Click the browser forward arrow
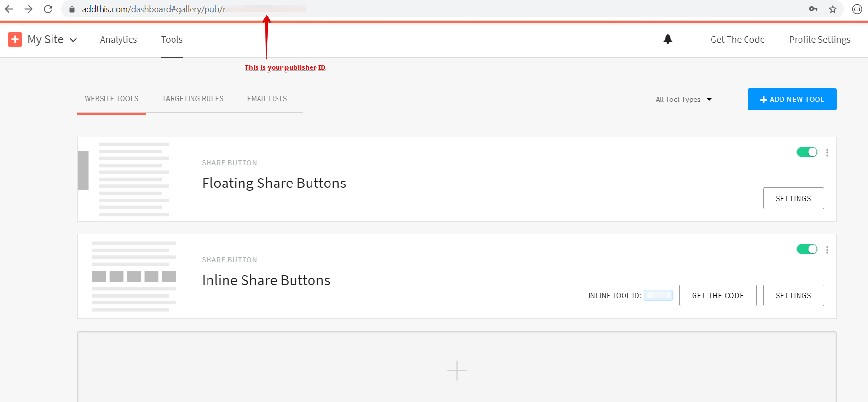 tap(29, 9)
